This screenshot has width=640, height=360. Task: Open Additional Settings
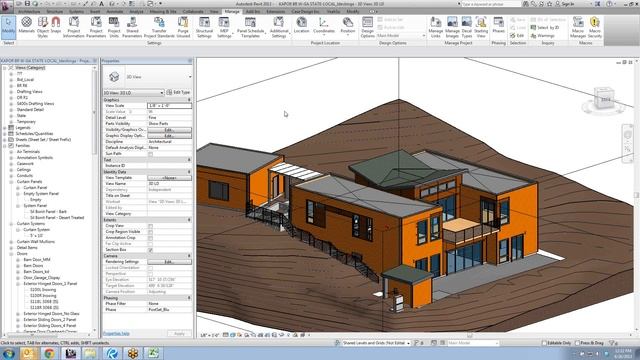pyautogui.click(x=279, y=27)
